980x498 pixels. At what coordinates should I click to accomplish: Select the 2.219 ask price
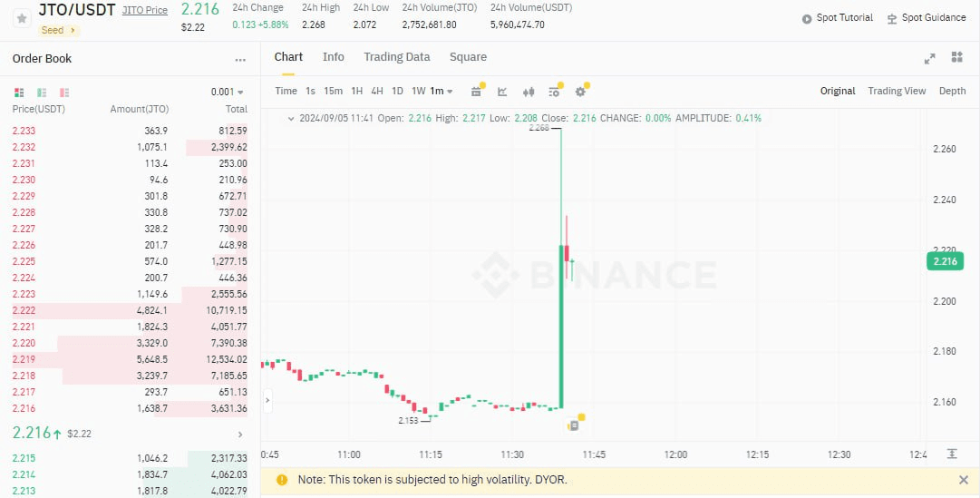click(24, 360)
